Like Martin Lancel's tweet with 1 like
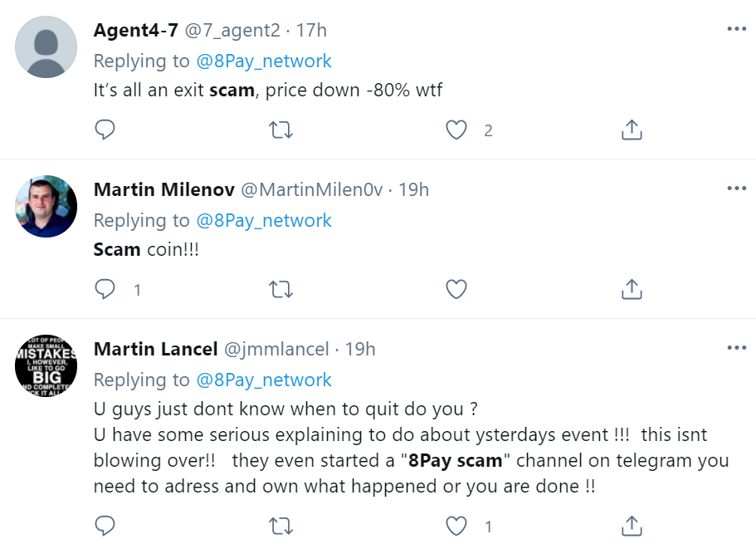This screenshot has width=756, height=549. pyautogui.click(x=456, y=526)
